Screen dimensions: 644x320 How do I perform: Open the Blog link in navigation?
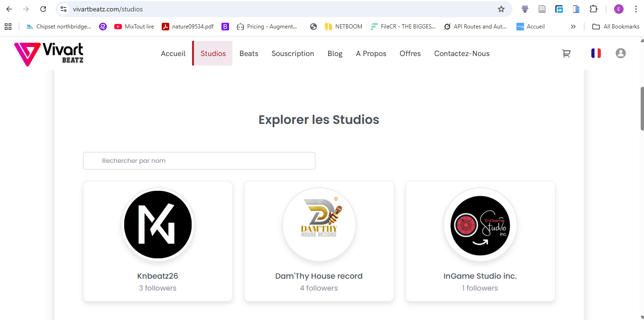[335, 54]
